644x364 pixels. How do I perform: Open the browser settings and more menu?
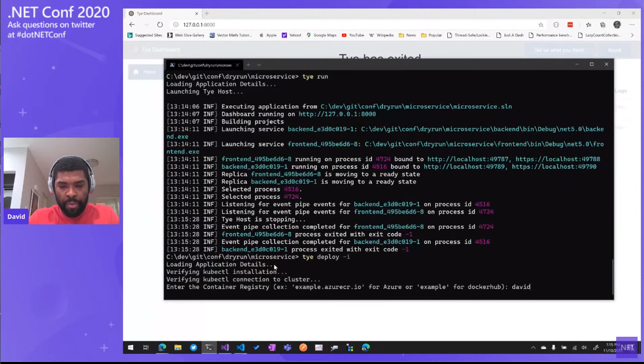click(x=632, y=25)
